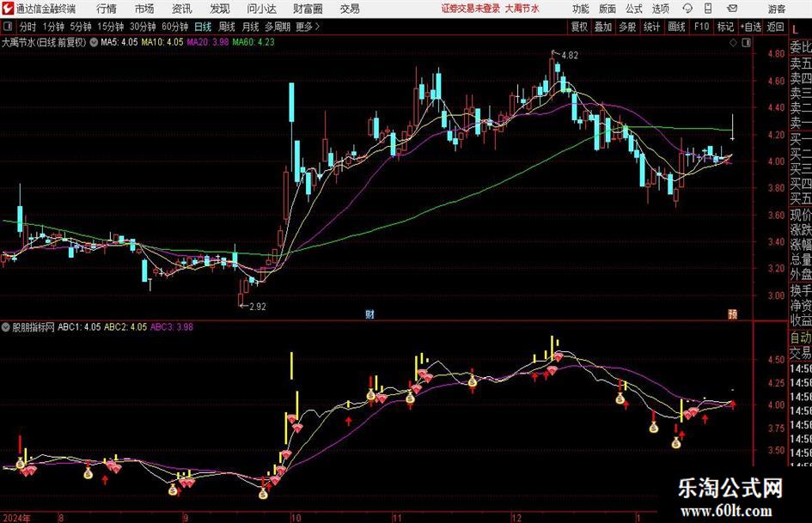Viewport: 812px width, 523px height.
Task: Open the 发现 menu
Action: [x=220, y=9]
